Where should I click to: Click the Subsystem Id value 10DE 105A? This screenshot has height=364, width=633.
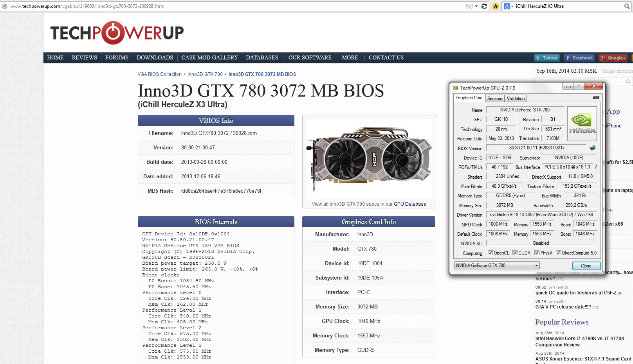(370, 278)
